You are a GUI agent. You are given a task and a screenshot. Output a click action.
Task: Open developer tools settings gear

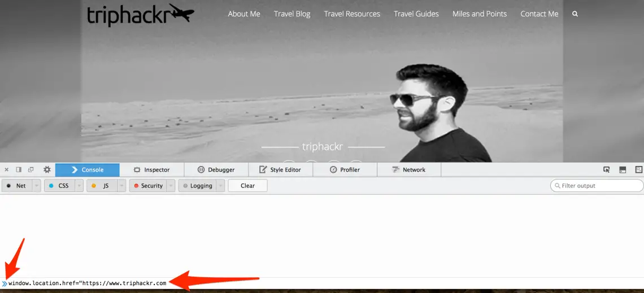coord(47,169)
